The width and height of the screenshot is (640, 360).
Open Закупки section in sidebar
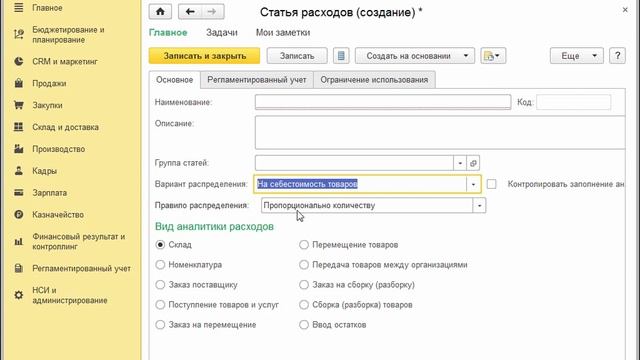47,105
